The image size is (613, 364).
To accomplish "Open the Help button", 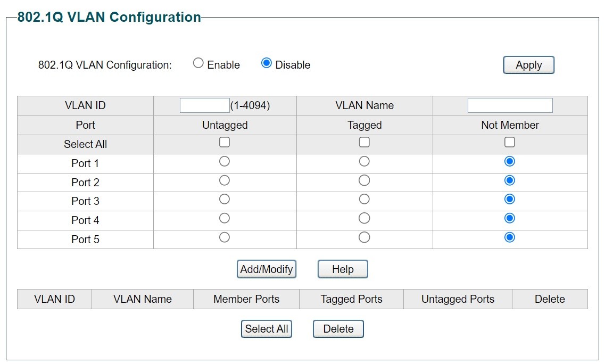I will tap(343, 269).
